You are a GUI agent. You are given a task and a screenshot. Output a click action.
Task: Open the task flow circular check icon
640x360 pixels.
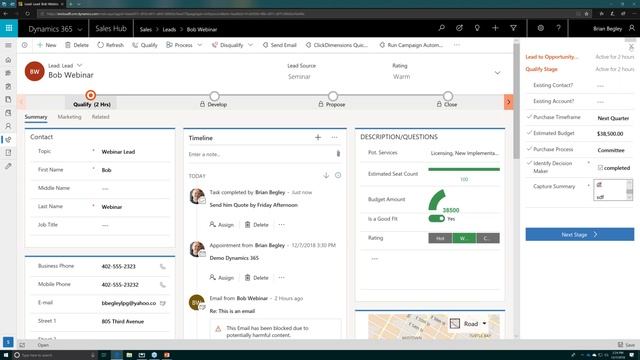(x=459, y=28)
